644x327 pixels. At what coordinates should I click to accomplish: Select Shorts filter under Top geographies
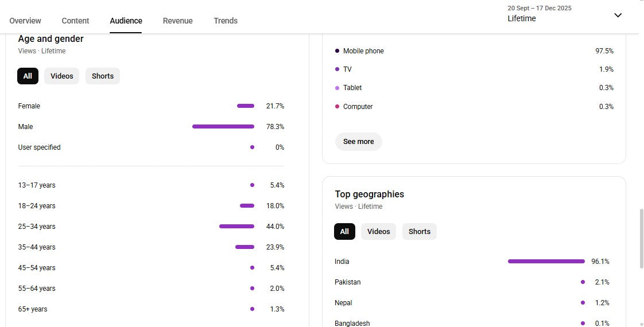click(x=420, y=232)
